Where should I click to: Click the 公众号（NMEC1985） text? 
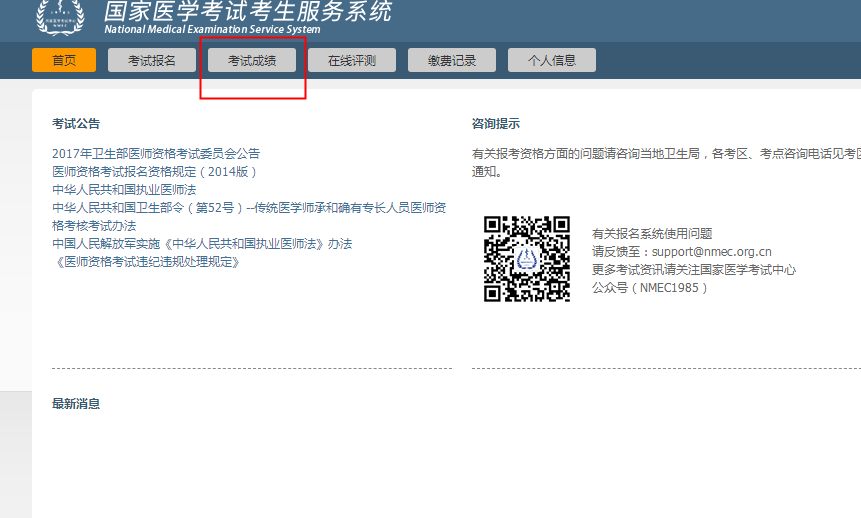649,288
